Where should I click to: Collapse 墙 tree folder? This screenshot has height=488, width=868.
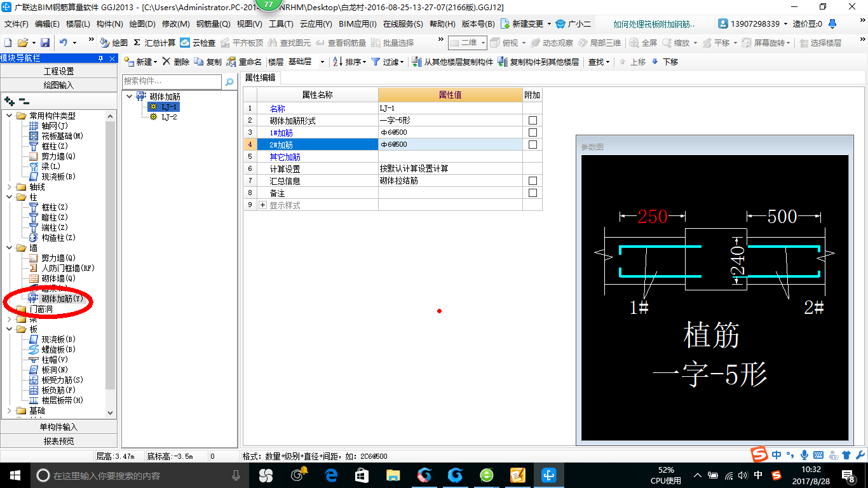10,248
